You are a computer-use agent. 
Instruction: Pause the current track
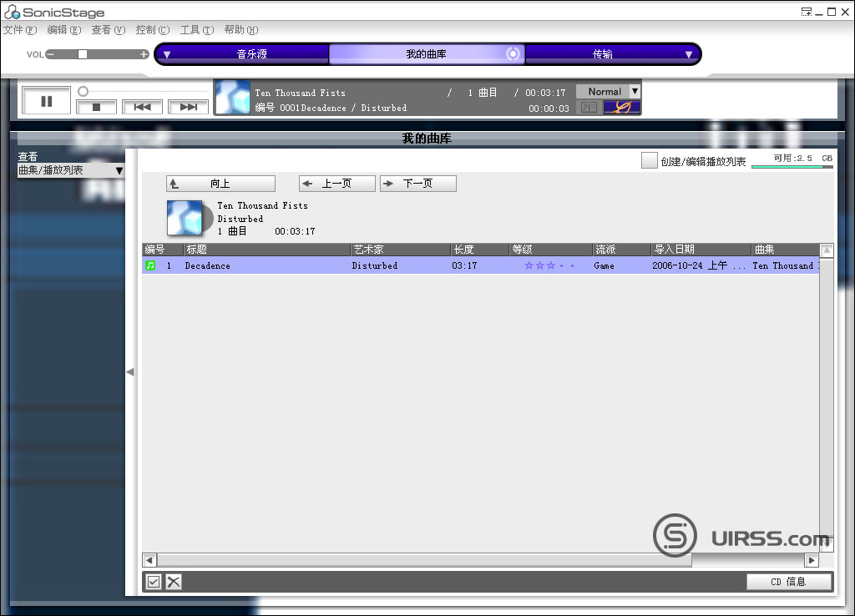pos(47,101)
